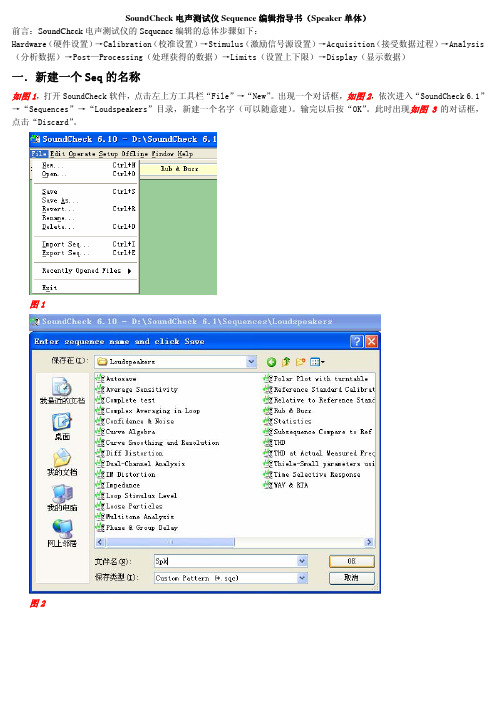Viewport: 496px width, 702px height.
Task: Expand Recently Opened Files submenu
Action: point(86,270)
